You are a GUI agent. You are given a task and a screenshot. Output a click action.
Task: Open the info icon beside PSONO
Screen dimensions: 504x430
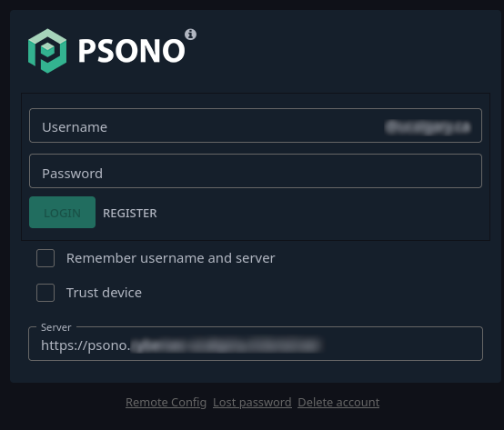pos(190,34)
